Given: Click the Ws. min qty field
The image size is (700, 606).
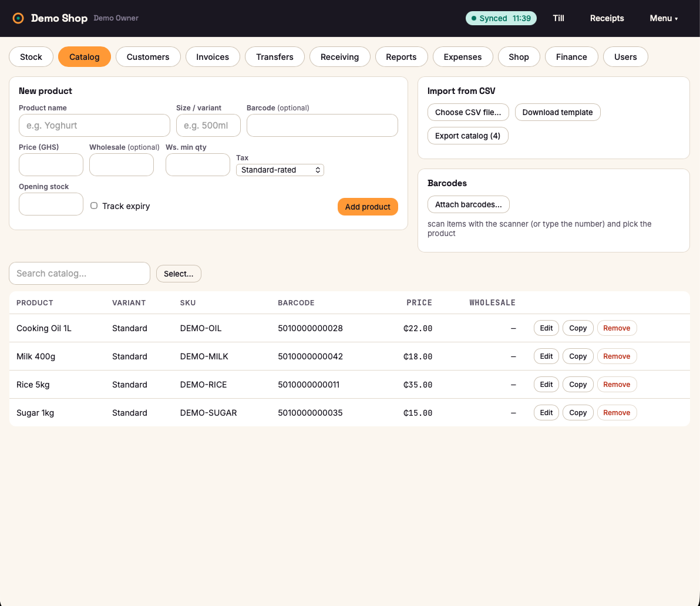Looking at the screenshot, I should tap(198, 164).
